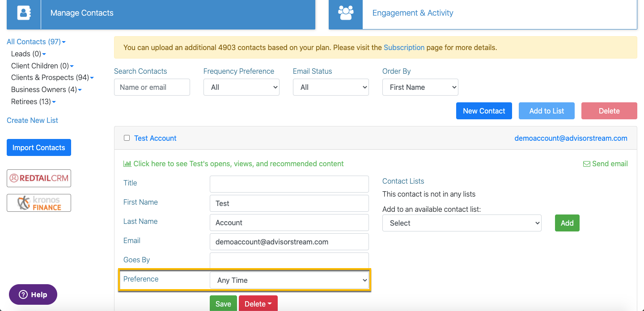The height and width of the screenshot is (311, 644).
Task: Select the Clients & Prospects (94) list
Action: tap(50, 77)
